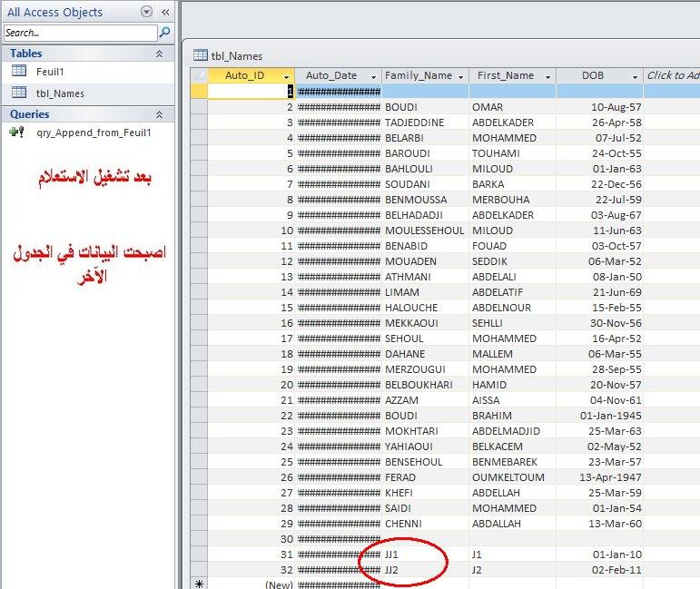This screenshot has height=589, width=700.
Task: Click the Click to Add column header
Action: pos(672,76)
